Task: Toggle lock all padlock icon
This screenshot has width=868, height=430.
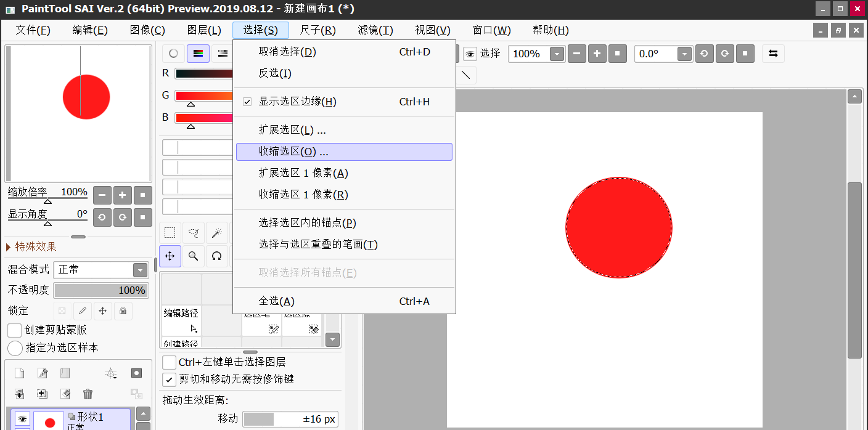Action: (123, 311)
